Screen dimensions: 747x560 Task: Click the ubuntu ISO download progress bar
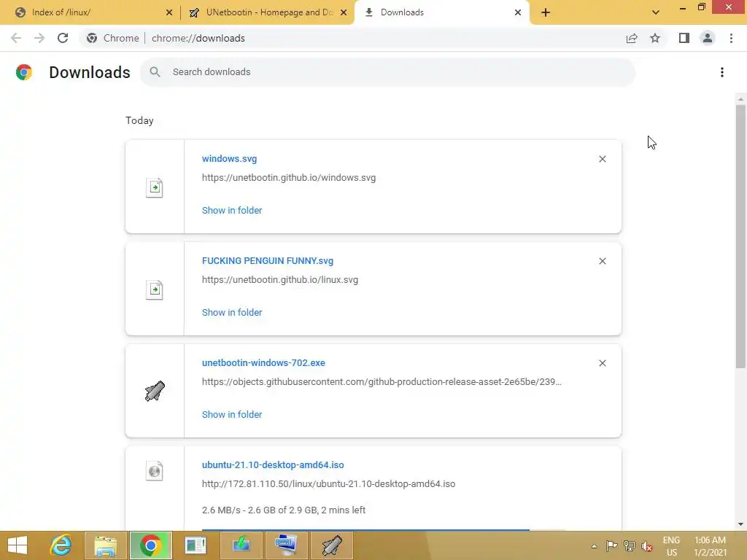[384, 529]
